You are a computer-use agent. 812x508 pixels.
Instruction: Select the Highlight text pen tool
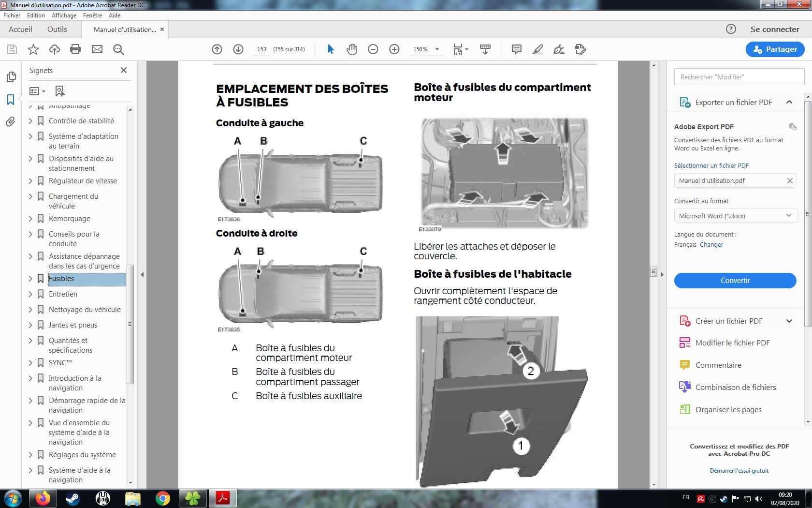[538, 49]
